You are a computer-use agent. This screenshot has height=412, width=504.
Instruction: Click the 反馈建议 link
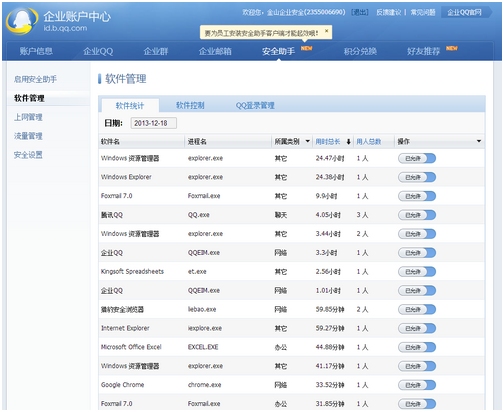point(388,12)
